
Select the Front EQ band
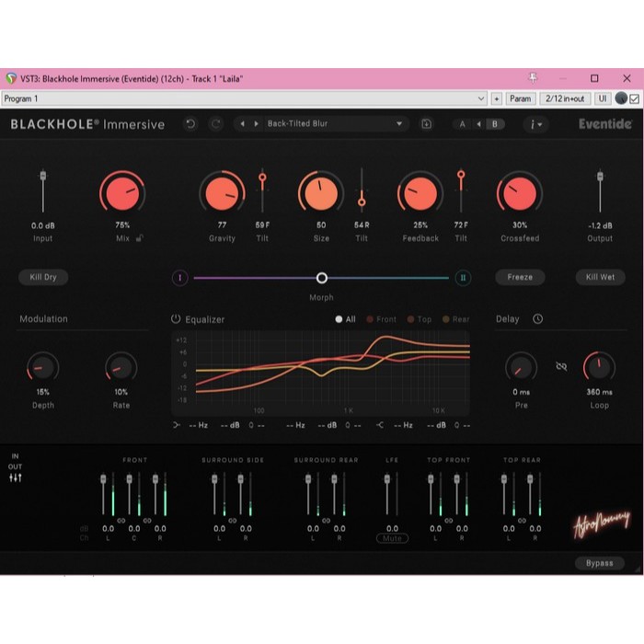(x=381, y=319)
